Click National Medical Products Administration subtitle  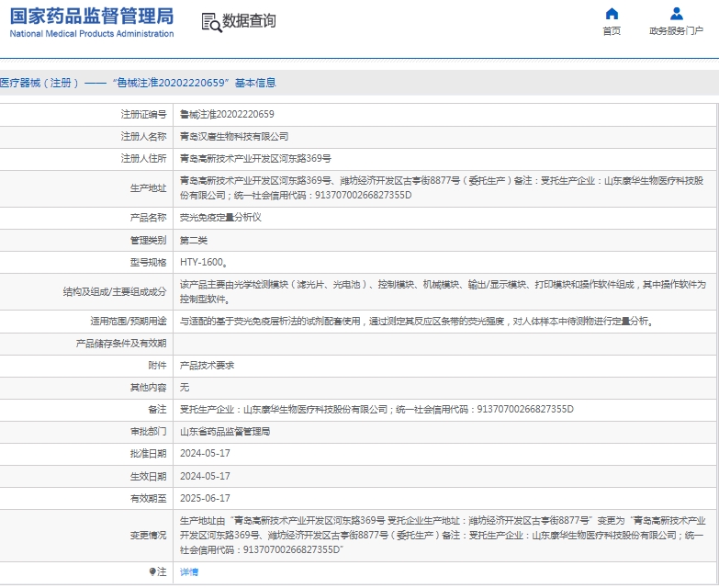[x=92, y=33]
